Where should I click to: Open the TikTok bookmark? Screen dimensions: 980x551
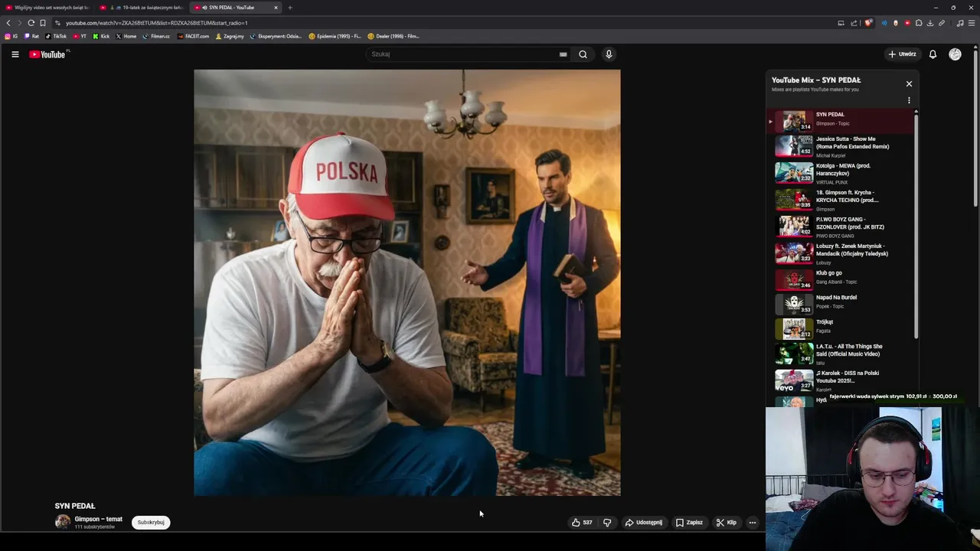coord(56,36)
